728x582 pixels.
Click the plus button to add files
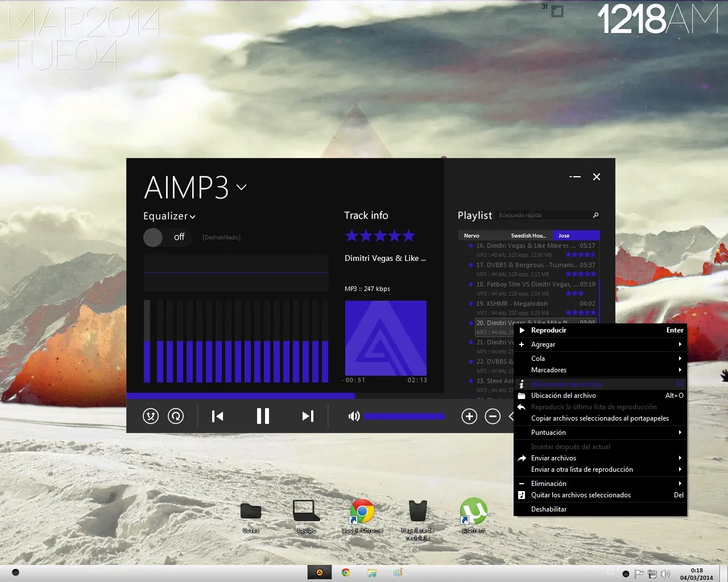point(469,417)
